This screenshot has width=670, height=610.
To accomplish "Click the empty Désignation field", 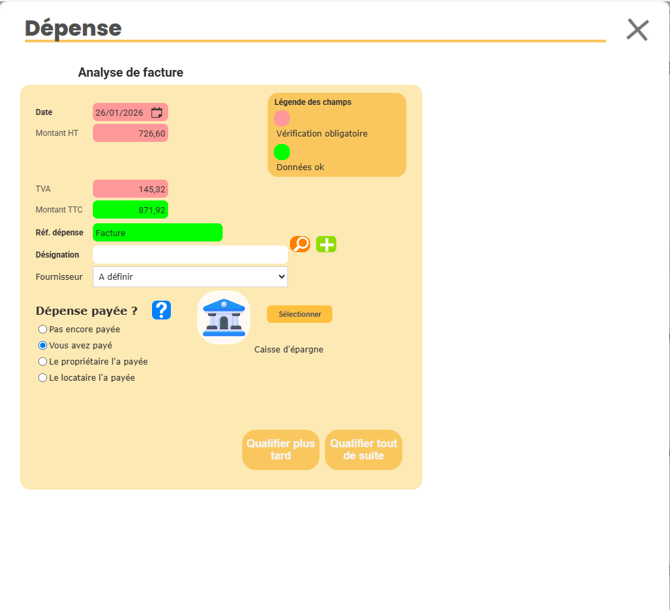I will click(190, 255).
